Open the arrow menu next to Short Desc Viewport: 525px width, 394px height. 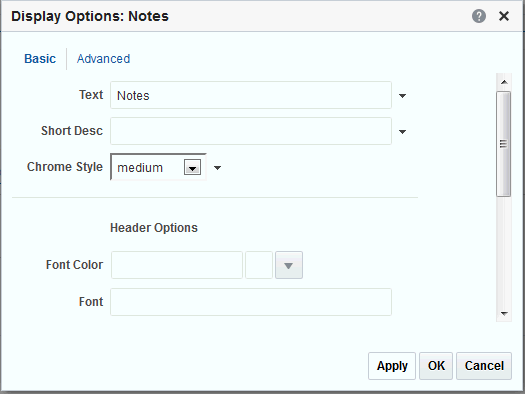[402, 132]
